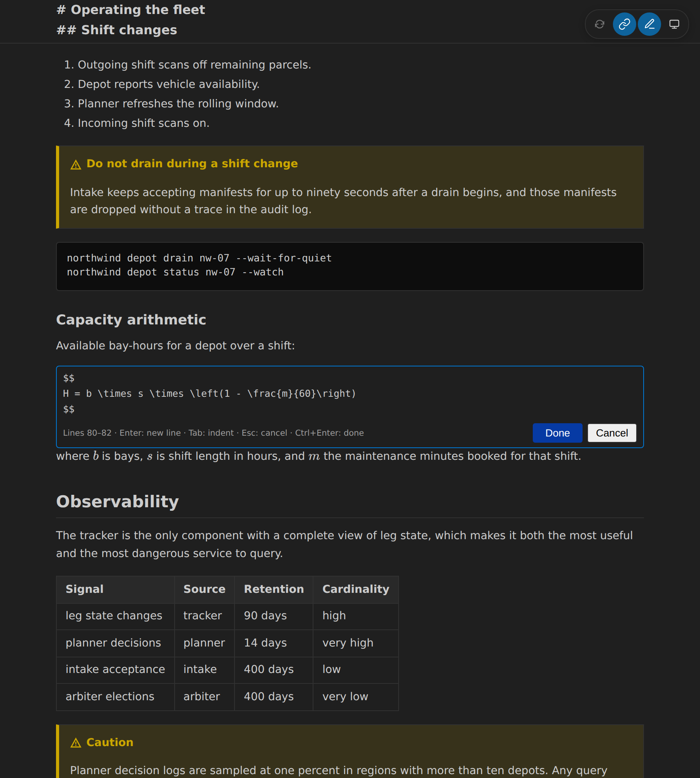Toggle the link icon button

624,25
